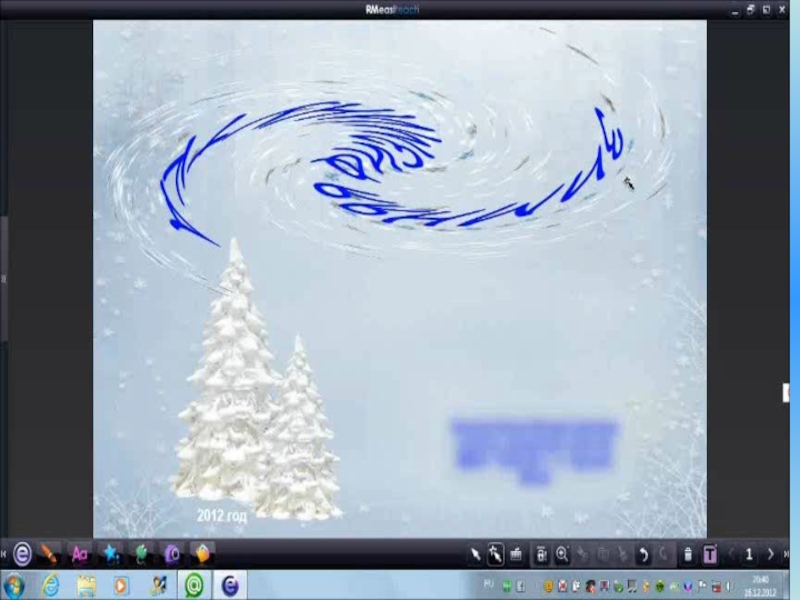Select the orange pen drawing tool
This screenshot has height=600, width=800.
click(49, 554)
